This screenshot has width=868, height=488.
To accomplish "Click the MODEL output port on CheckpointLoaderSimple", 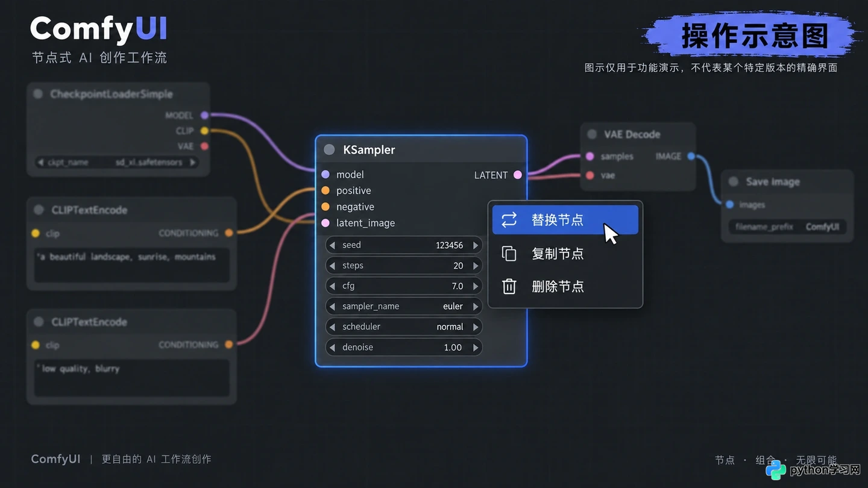I will point(204,115).
